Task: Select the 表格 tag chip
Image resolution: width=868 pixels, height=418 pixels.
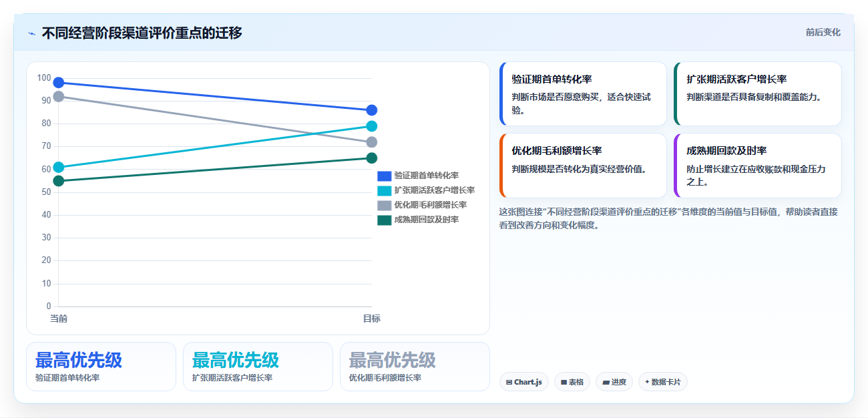Action: (x=572, y=382)
